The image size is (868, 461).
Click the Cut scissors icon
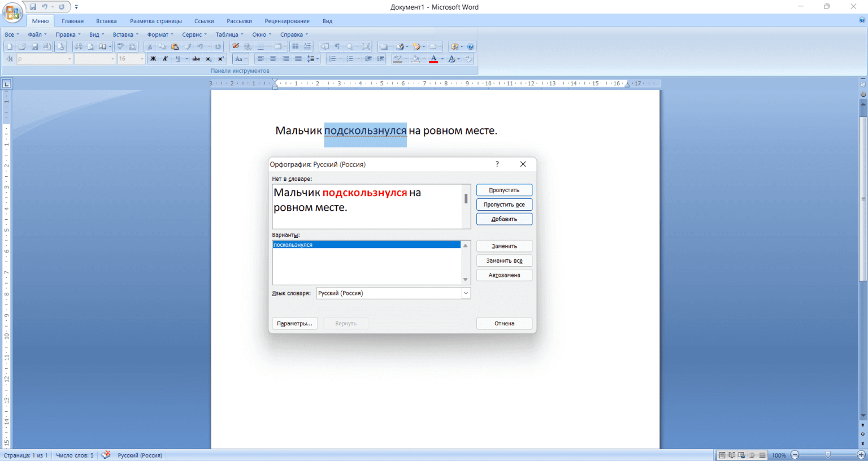[150, 46]
